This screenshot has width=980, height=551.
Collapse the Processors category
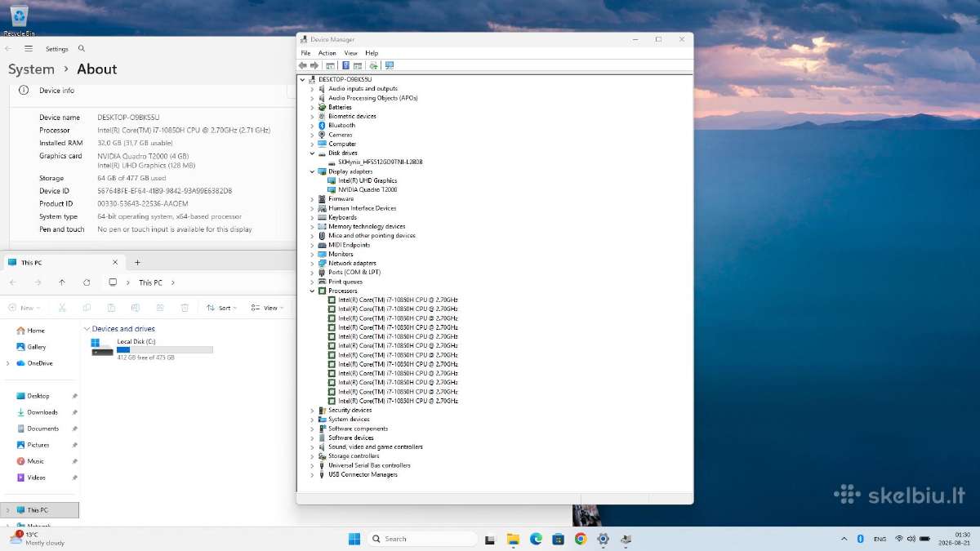312,291
